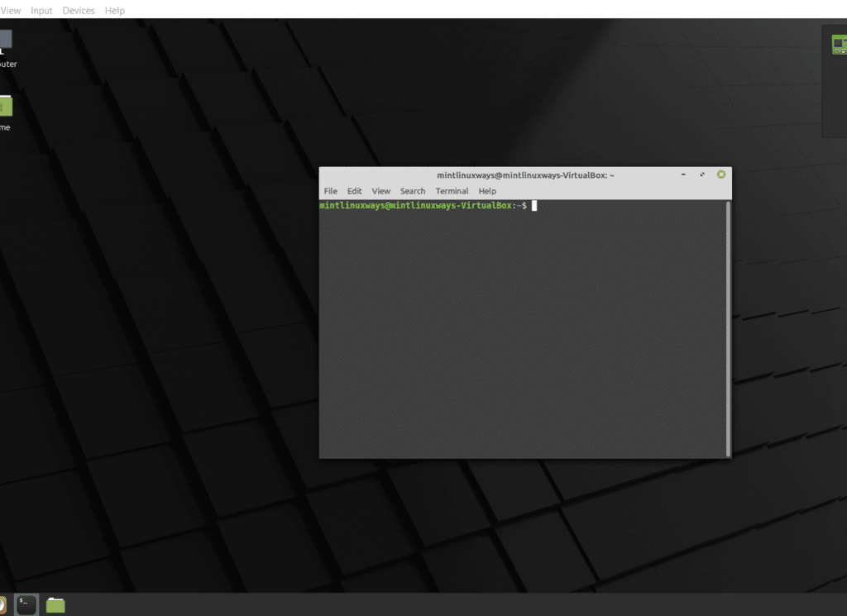Open the Terminal launcher in the taskbar
The image size is (847, 616).
pyautogui.click(x=26, y=604)
